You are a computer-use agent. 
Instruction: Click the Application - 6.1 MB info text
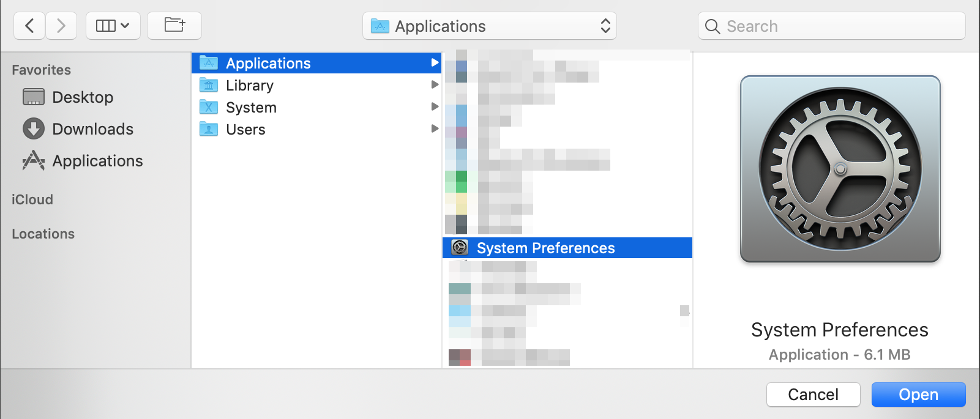[x=840, y=355]
